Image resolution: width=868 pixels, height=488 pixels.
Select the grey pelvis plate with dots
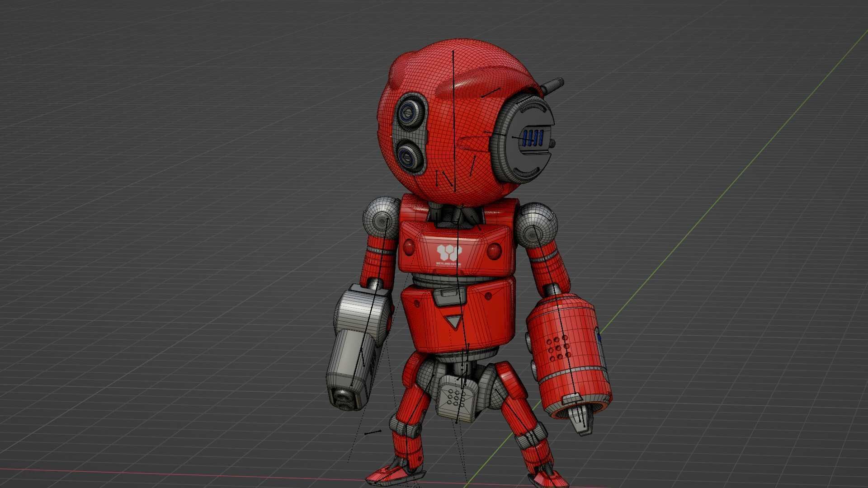pos(458,398)
